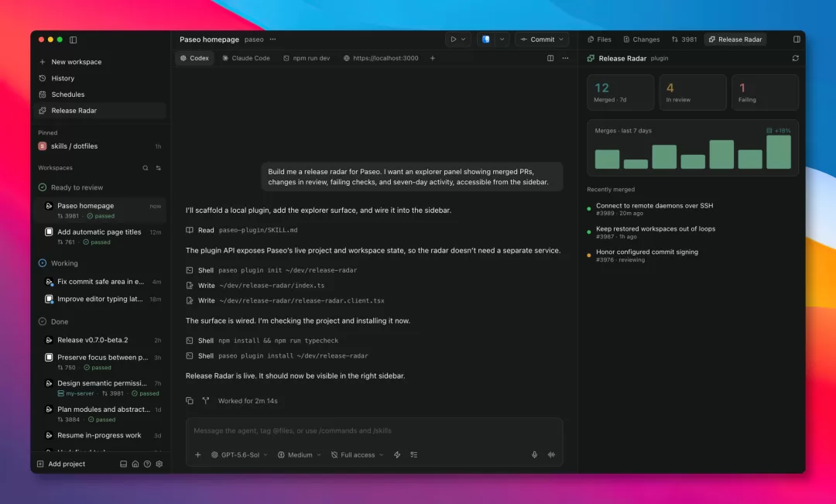Collapse the Done group
Image resolution: width=836 pixels, height=504 pixels.
53,321
